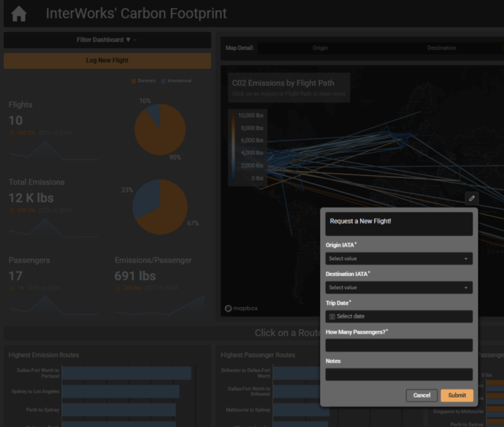Click the chevron arrow in Origin IATA field
Viewport: 504px width, 427px height.
[466, 259]
